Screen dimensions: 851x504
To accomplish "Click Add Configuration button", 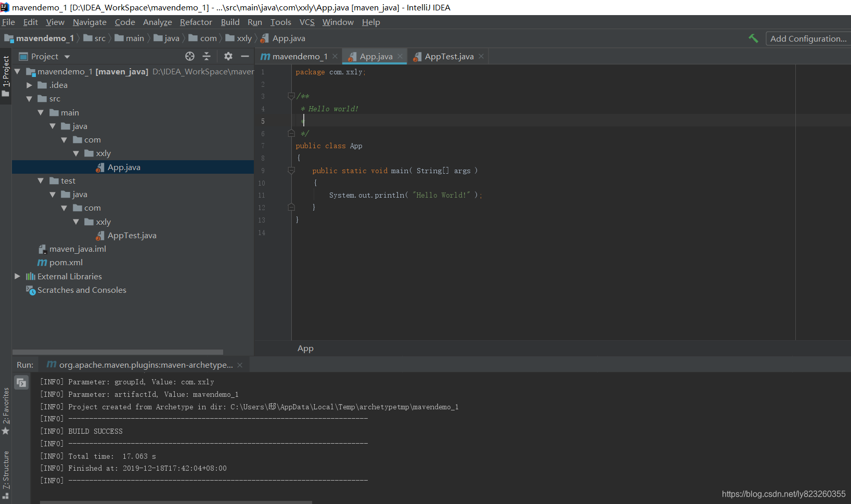I will click(808, 38).
